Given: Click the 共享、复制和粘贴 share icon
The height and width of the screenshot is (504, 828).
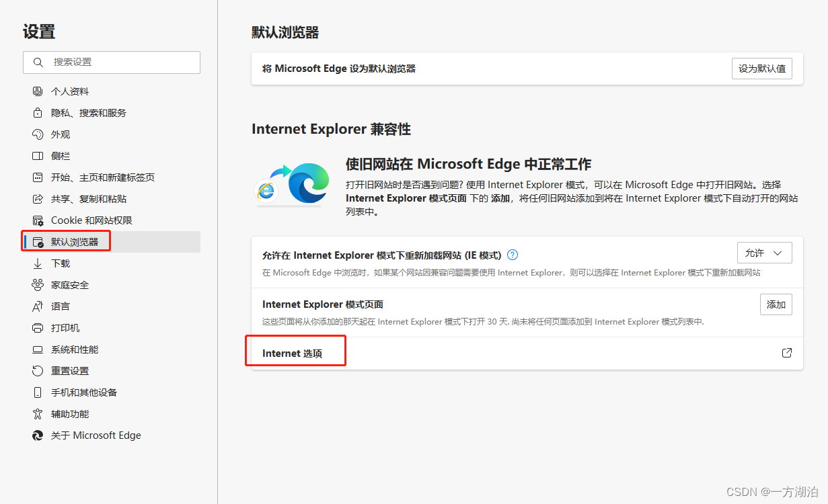Looking at the screenshot, I should tap(38, 199).
